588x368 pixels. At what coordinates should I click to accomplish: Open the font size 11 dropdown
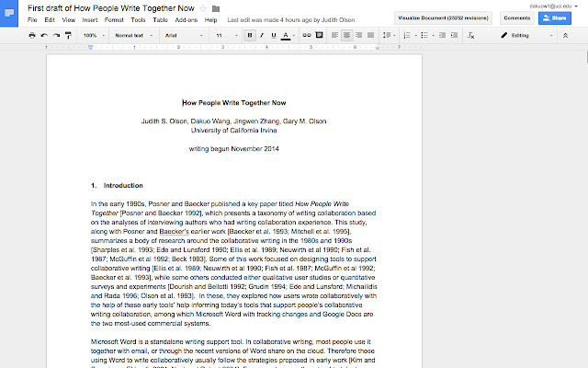pyautogui.click(x=227, y=35)
